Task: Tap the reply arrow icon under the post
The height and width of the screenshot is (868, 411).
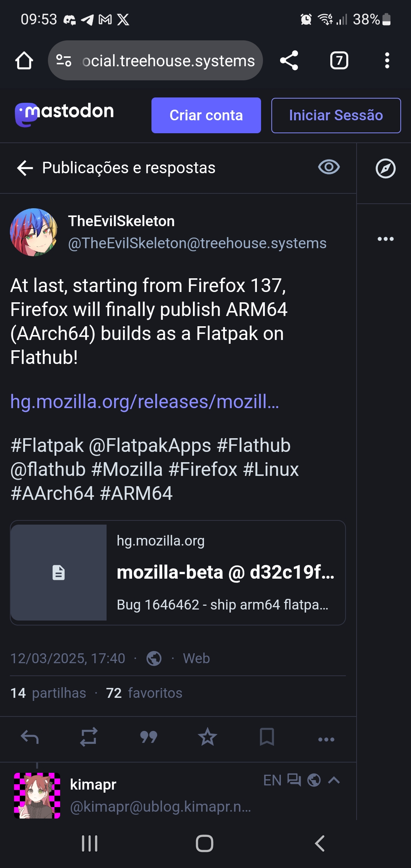Action: coord(30,737)
